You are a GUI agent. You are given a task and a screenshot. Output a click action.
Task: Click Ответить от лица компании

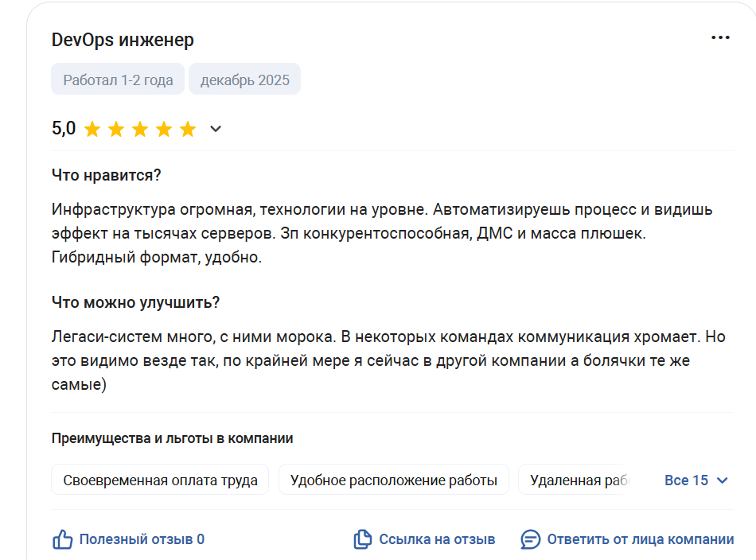coord(640,539)
